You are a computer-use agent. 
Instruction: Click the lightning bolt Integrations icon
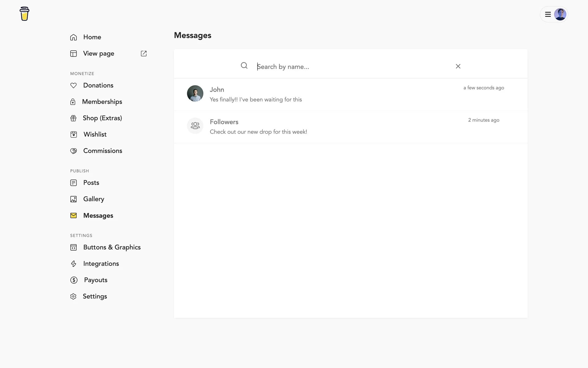tap(73, 264)
